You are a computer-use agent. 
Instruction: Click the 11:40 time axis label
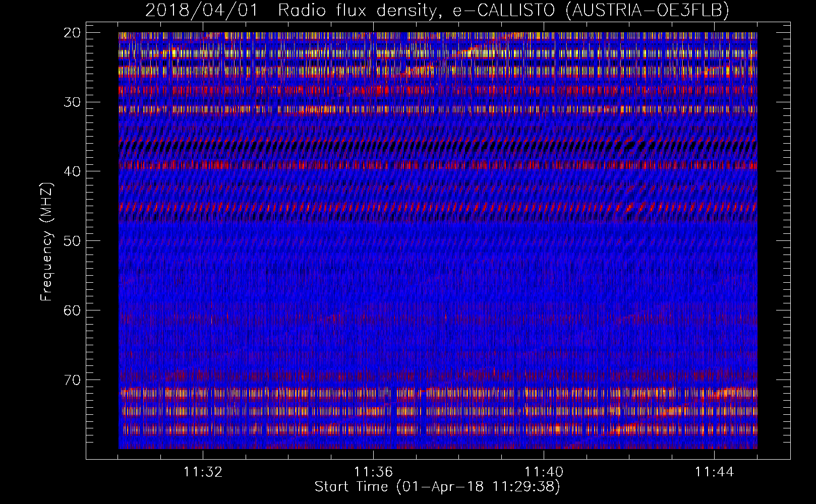coord(544,472)
